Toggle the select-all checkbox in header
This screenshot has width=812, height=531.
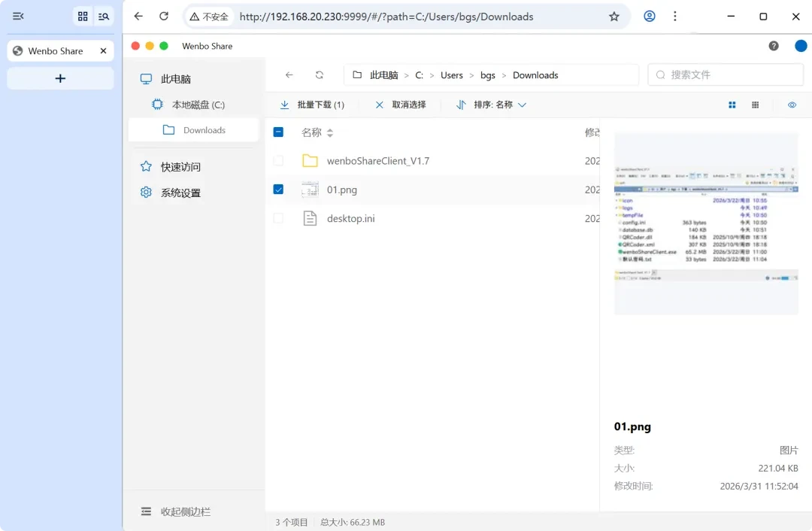pos(278,132)
